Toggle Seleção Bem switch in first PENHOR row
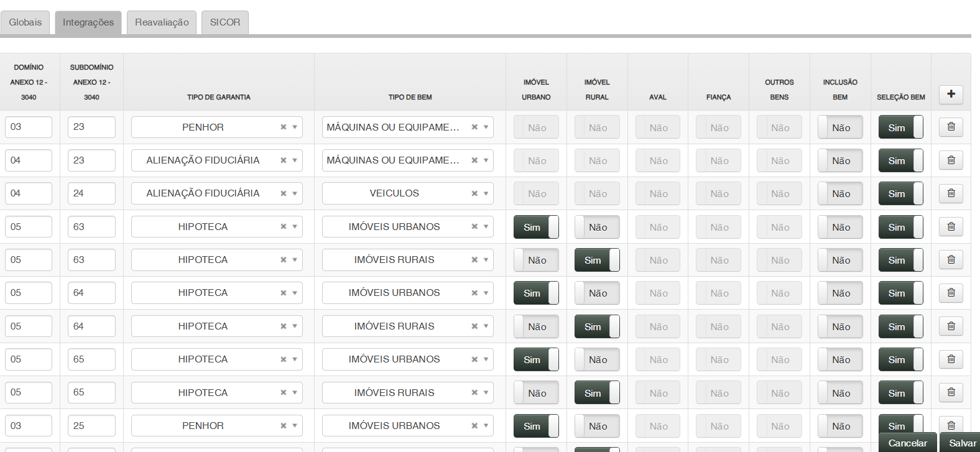 [900, 127]
